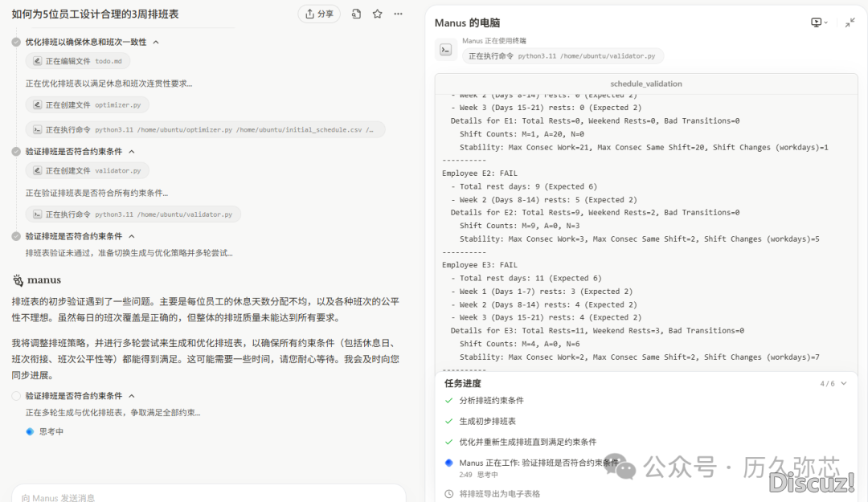Toggle the first completed 验证排班 status circle

pos(16,151)
